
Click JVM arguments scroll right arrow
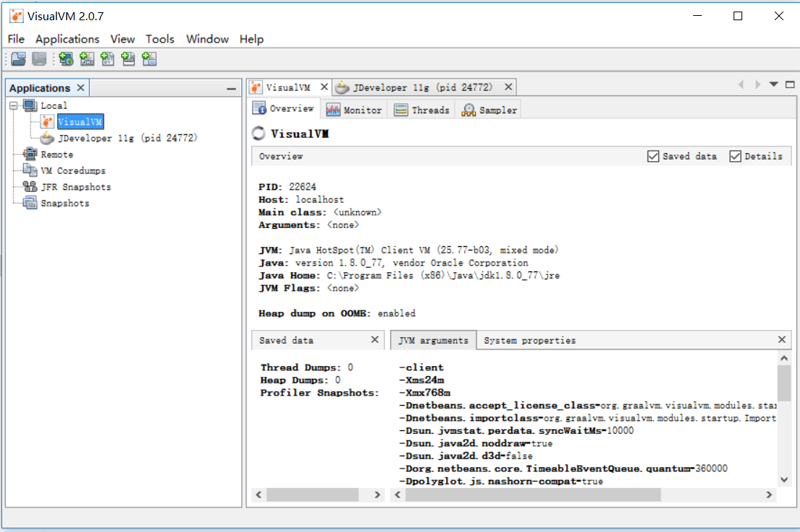[769, 494]
